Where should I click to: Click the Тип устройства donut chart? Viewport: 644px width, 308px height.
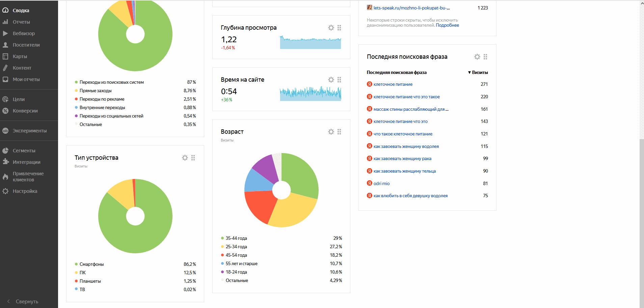(135, 216)
